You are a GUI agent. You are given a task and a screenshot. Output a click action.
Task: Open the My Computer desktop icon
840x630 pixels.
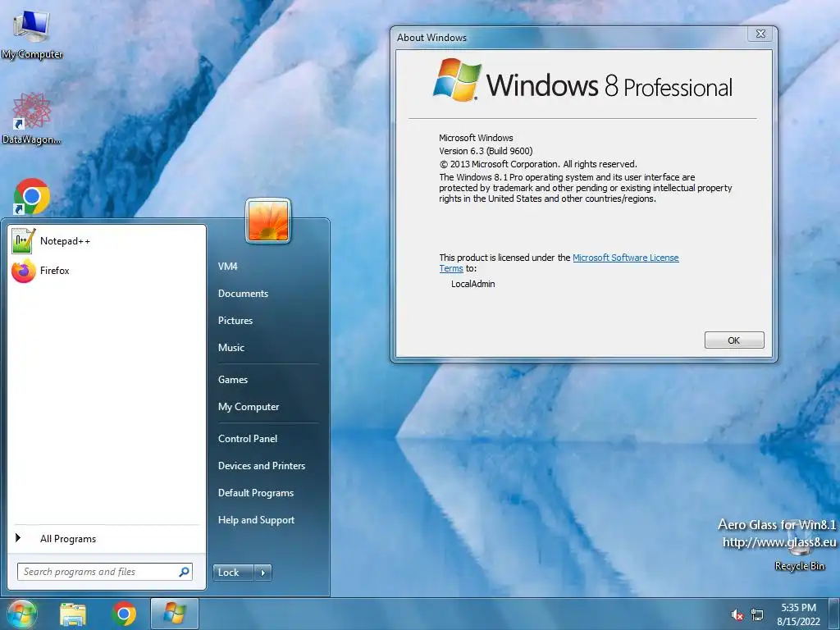[x=32, y=33]
